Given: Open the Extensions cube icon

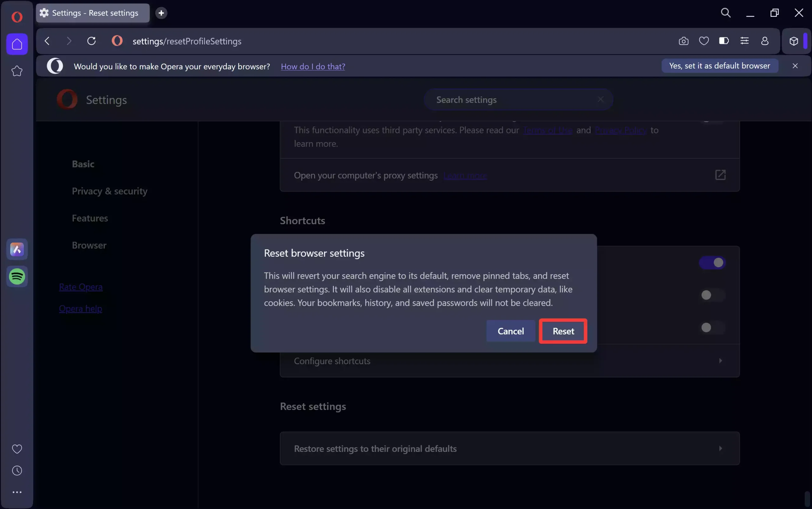Looking at the screenshot, I should (794, 41).
